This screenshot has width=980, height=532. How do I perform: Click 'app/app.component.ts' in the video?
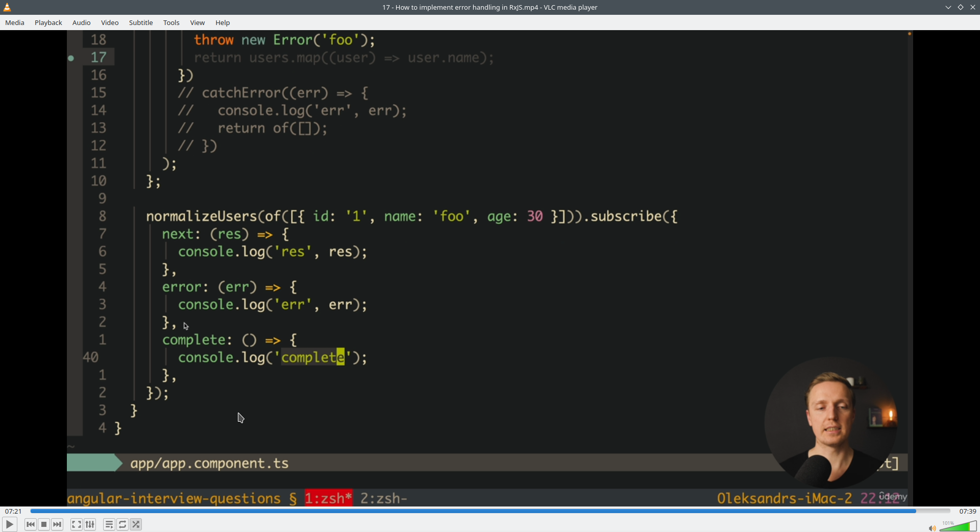pyautogui.click(x=209, y=463)
